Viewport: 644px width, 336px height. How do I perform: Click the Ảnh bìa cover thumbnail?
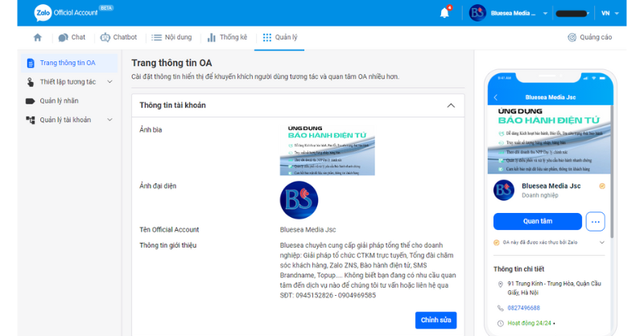pyautogui.click(x=328, y=150)
